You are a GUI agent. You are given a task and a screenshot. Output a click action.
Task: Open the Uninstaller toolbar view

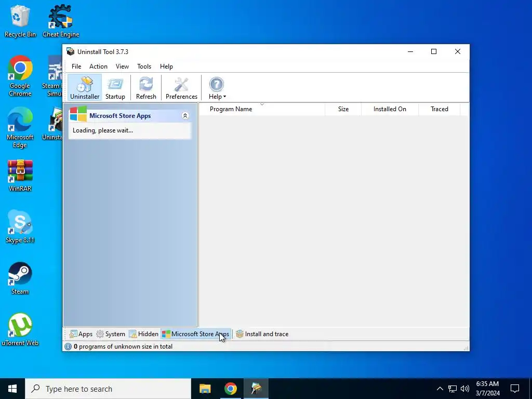[85, 87]
